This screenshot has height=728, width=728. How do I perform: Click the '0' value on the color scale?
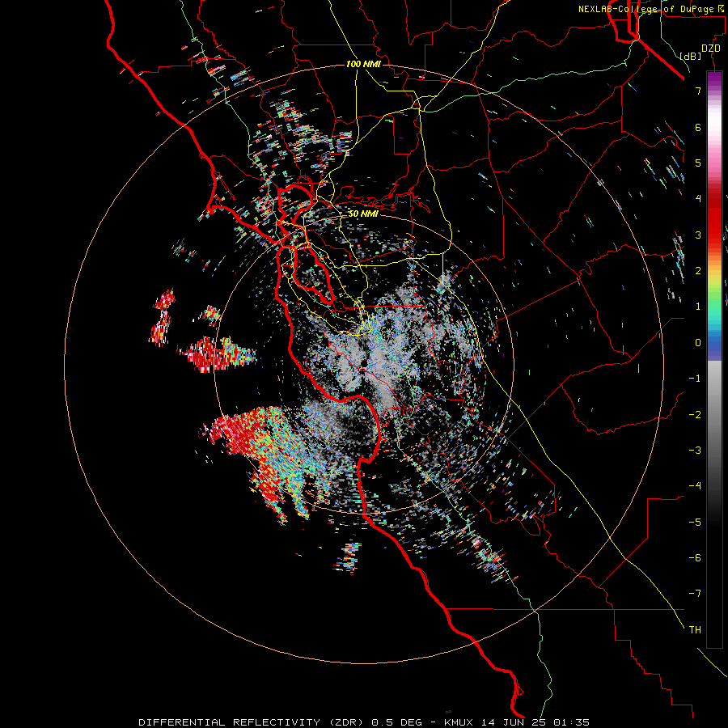click(698, 343)
